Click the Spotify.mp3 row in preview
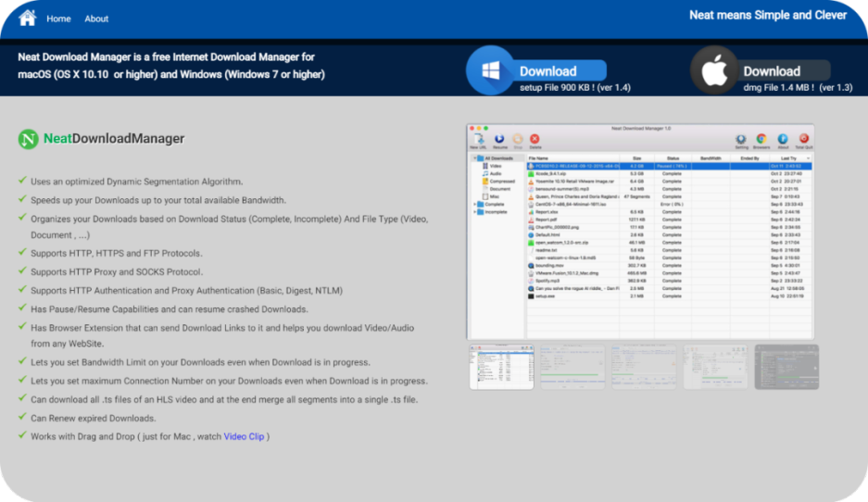This screenshot has width=868, height=502. pos(669,281)
